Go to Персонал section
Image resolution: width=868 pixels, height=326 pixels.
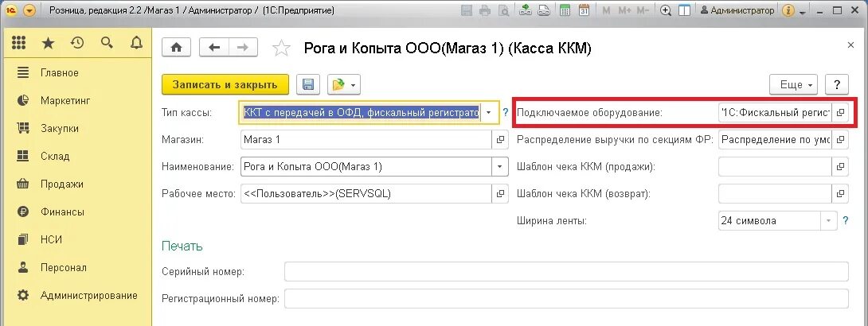click(63, 268)
